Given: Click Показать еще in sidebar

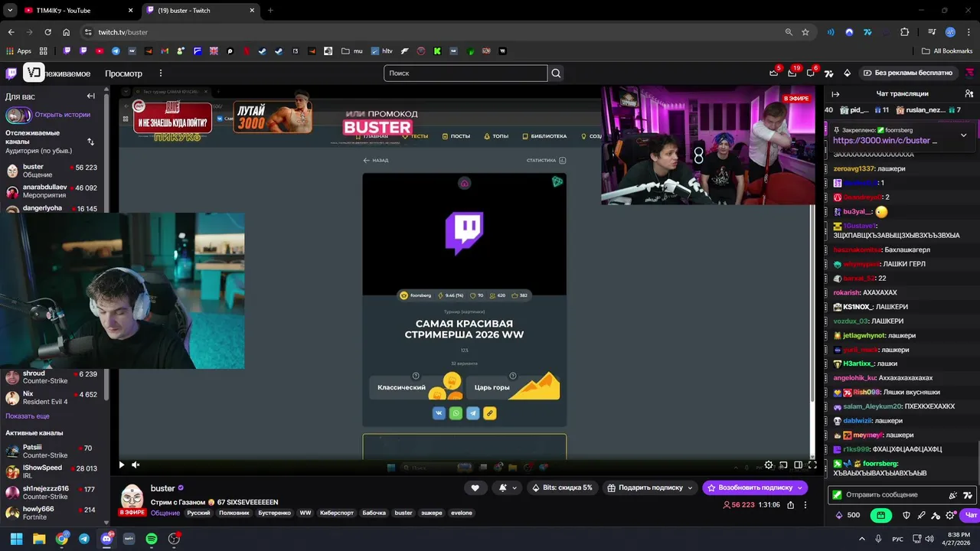Looking at the screenshot, I should [x=28, y=416].
